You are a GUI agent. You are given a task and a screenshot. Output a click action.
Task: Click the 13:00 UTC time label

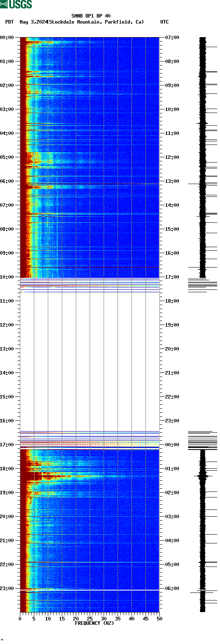[172, 181]
